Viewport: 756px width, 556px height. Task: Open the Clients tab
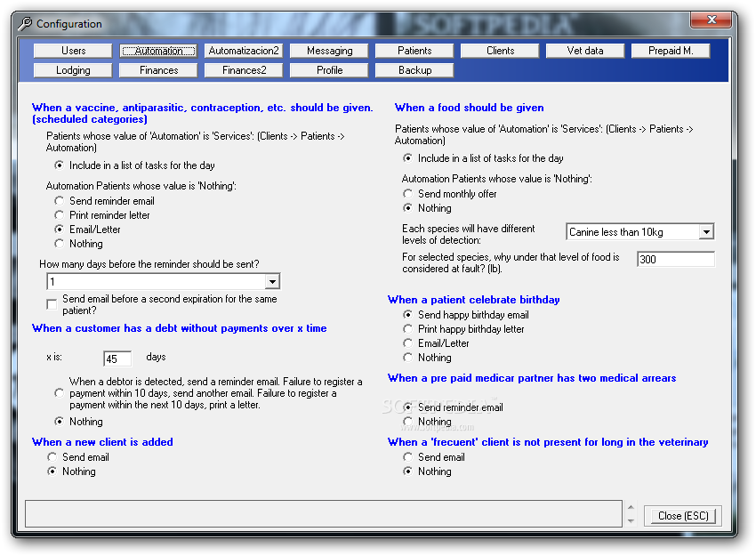(500, 51)
